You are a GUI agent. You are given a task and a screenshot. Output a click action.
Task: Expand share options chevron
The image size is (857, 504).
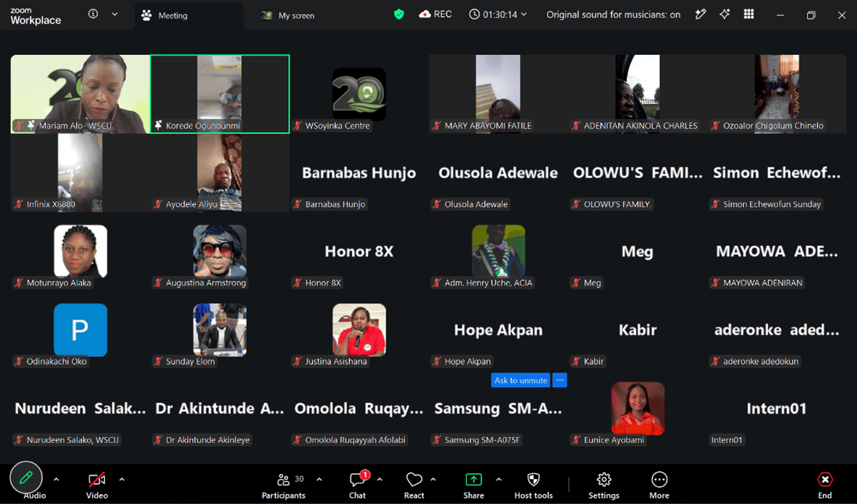[498, 480]
